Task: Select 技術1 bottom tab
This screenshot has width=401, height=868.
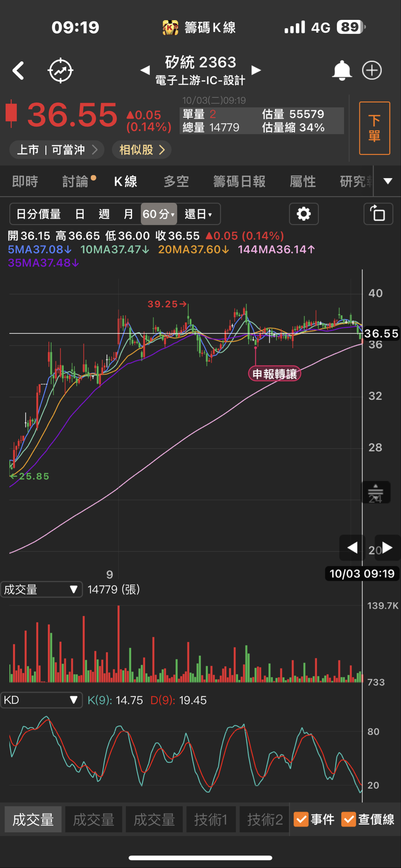Action: (211, 819)
